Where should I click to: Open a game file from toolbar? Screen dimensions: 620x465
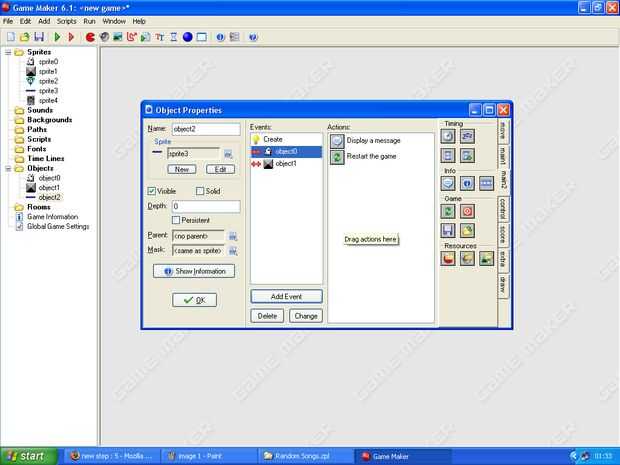click(25, 37)
